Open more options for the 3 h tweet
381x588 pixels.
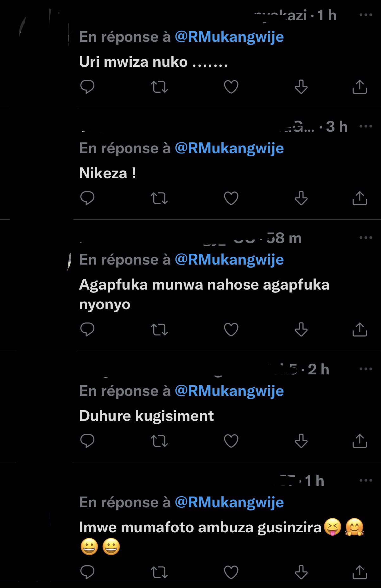tap(366, 126)
